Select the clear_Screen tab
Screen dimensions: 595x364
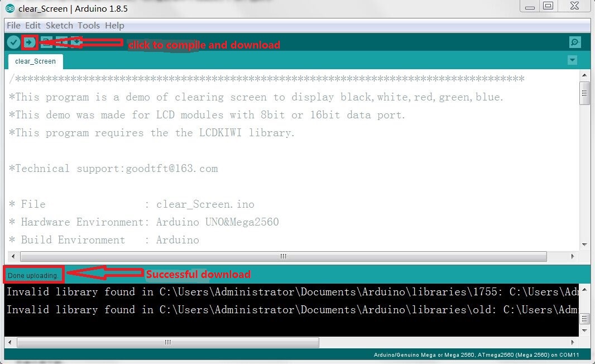(x=35, y=61)
